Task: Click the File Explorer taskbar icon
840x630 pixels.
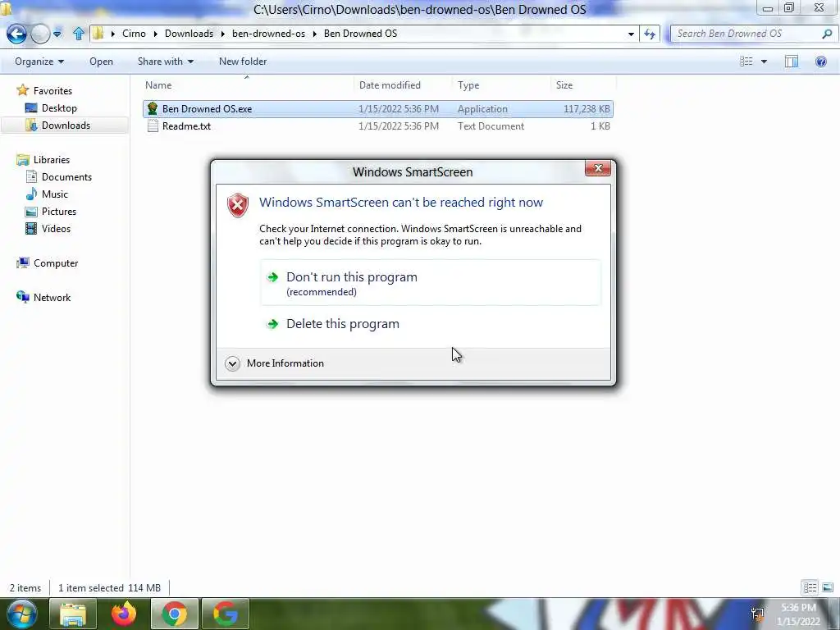Action: click(73, 614)
